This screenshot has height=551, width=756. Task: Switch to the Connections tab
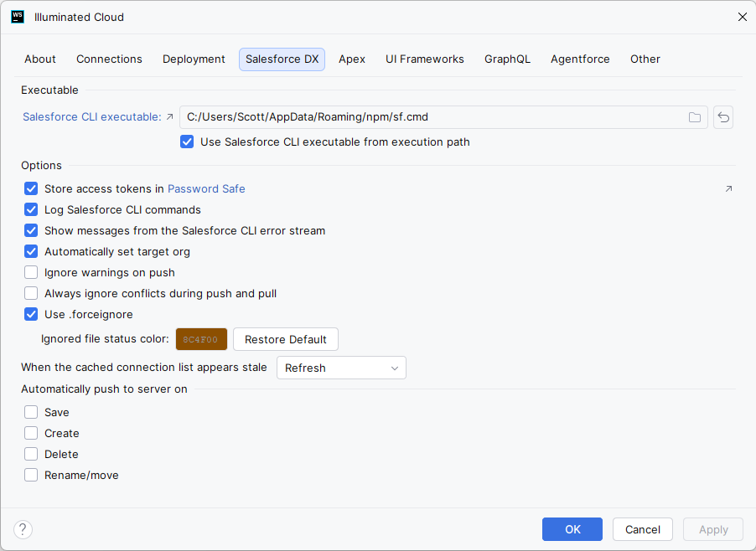pyautogui.click(x=109, y=59)
